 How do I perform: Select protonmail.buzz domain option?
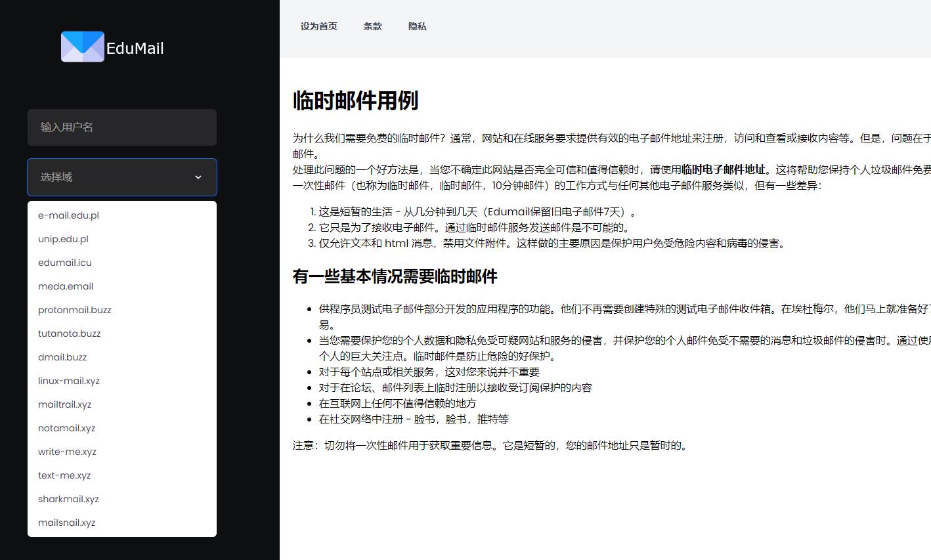(74, 310)
